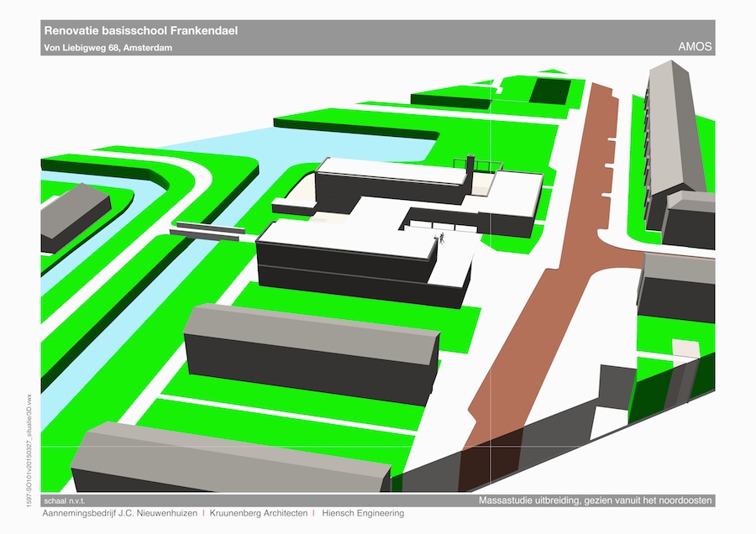Image resolution: width=756 pixels, height=534 pixels.
Task: Click 'Kruunenberg Architecten' in footer
Action: pyautogui.click(x=256, y=513)
